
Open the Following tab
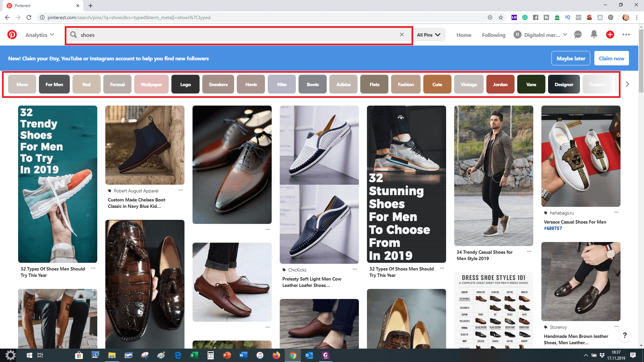(493, 35)
